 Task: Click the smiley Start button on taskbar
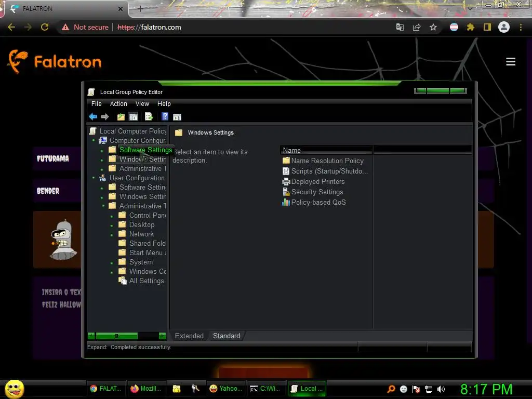click(x=14, y=389)
